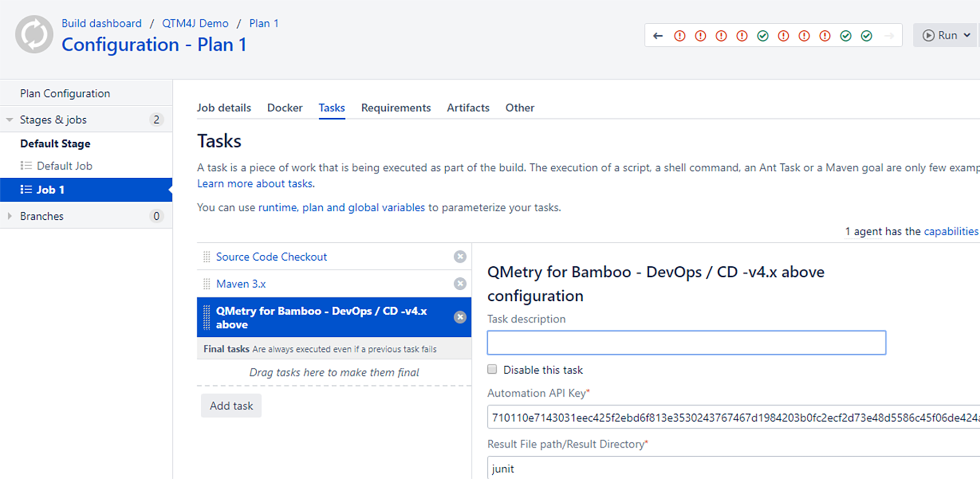Remove the Source Code Checkout task

point(460,257)
